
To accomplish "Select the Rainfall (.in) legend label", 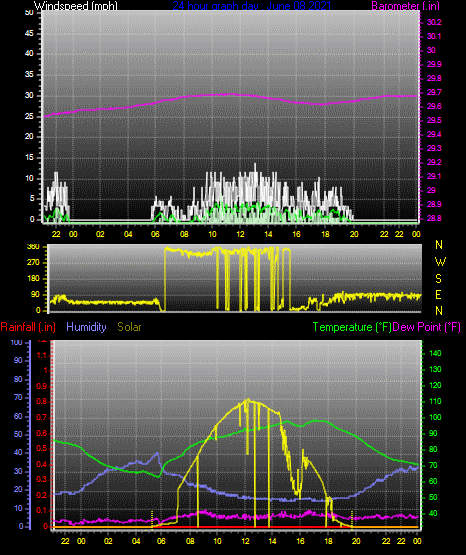I will tap(28, 327).
